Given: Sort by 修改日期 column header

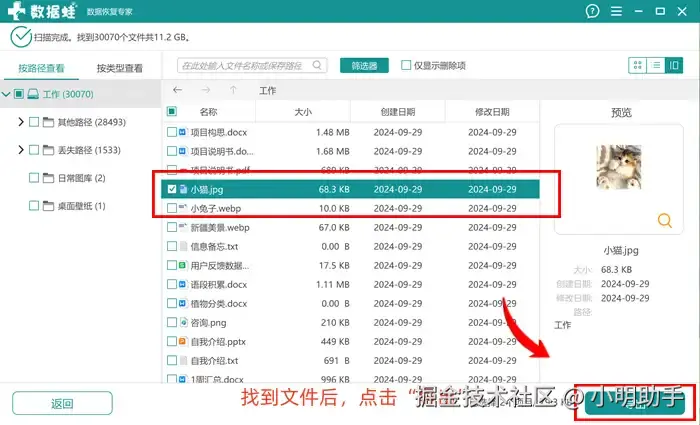Looking at the screenshot, I should tap(492, 112).
